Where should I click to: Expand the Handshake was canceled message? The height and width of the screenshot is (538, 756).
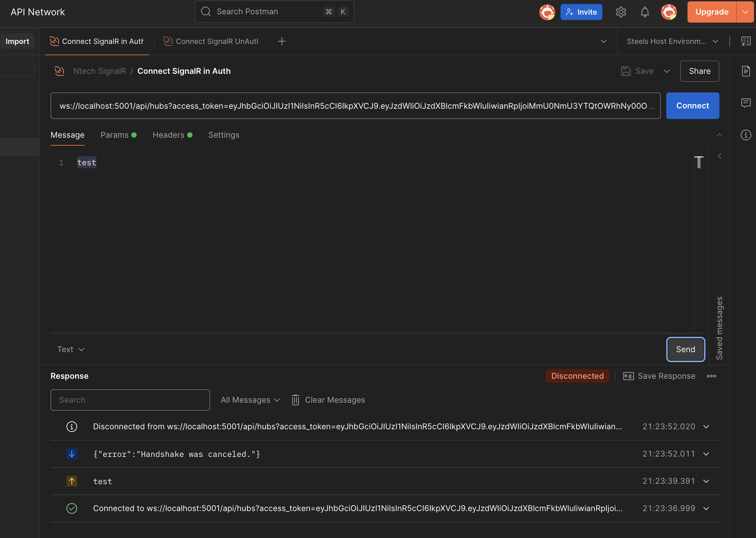pyautogui.click(x=706, y=454)
